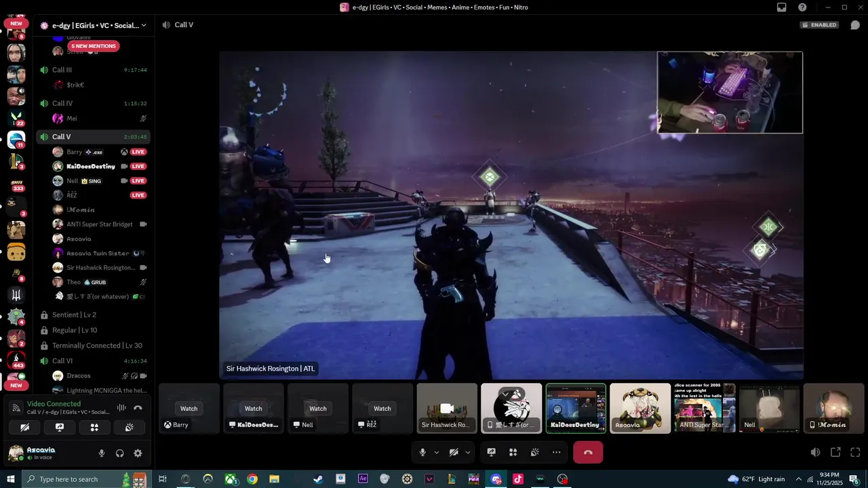Click red disconnect call button
The width and height of the screenshot is (868, 488).
click(x=588, y=452)
